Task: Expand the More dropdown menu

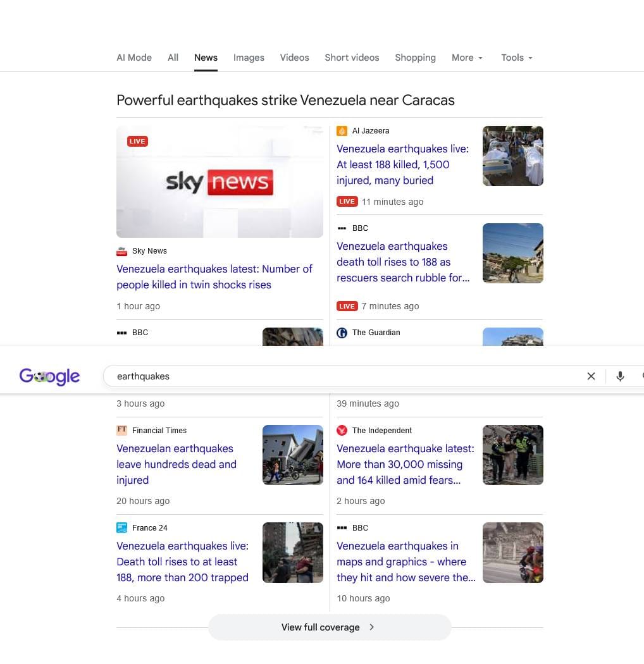Action: click(x=467, y=58)
